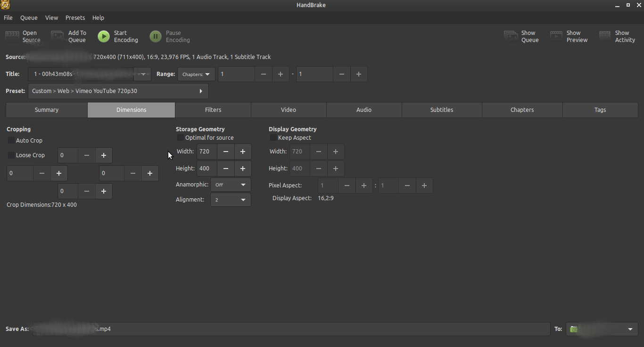Maximize the HandBrake window
Image resolution: width=644 pixels, height=347 pixels.
click(x=628, y=5)
